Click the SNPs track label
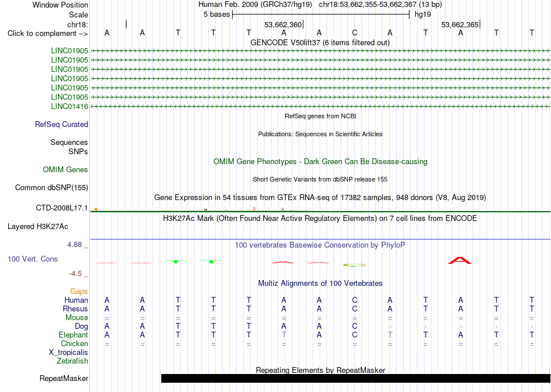 [x=78, y=151]
